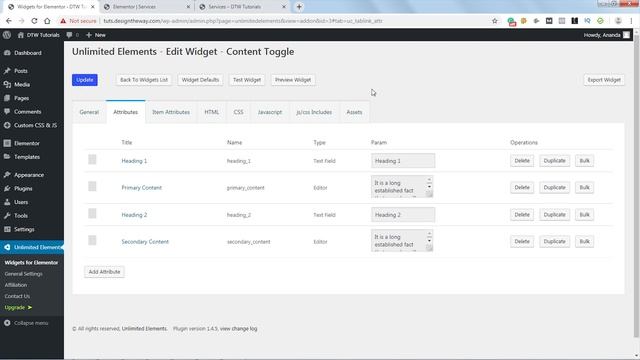Go back using the browser back arrow
The image size is (640, 360).
9,21
